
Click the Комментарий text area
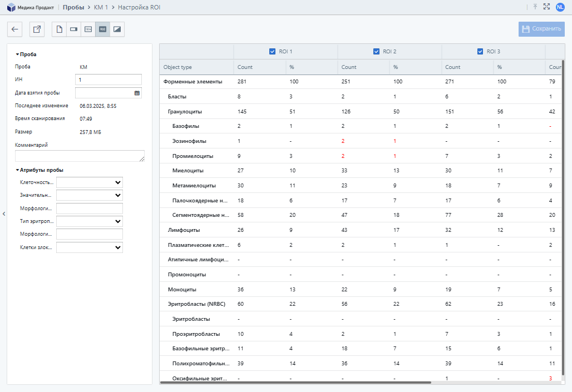(80, 156)
